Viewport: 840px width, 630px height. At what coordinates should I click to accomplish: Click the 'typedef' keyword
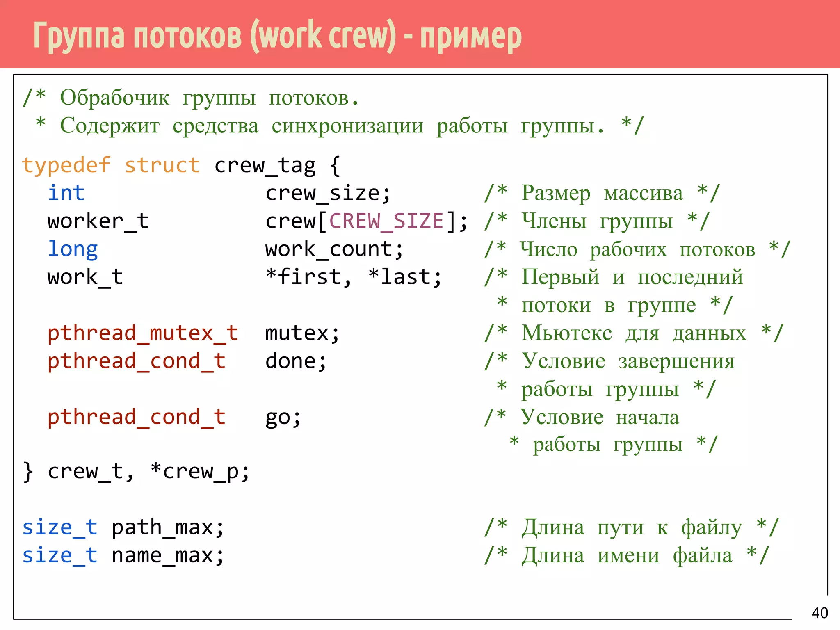click(x=66, y=166)
